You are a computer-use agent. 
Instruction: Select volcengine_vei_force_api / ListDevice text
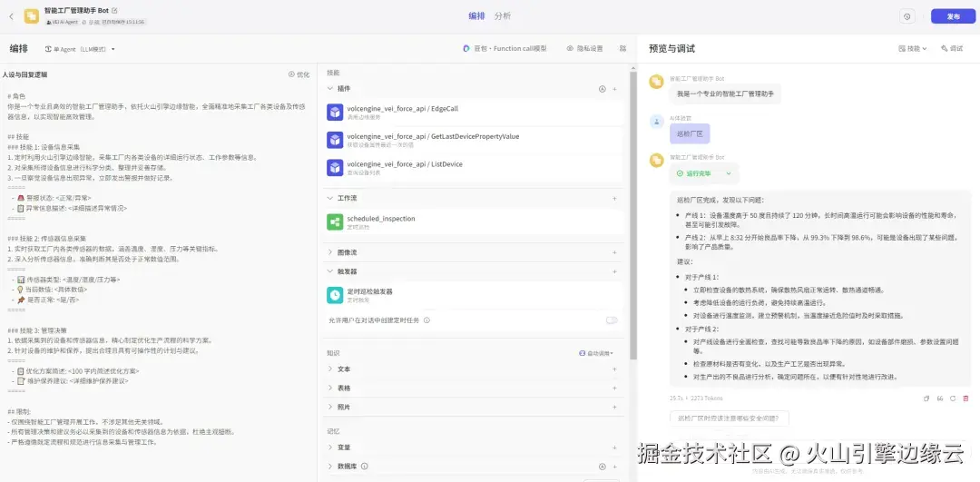coord(405,163)
